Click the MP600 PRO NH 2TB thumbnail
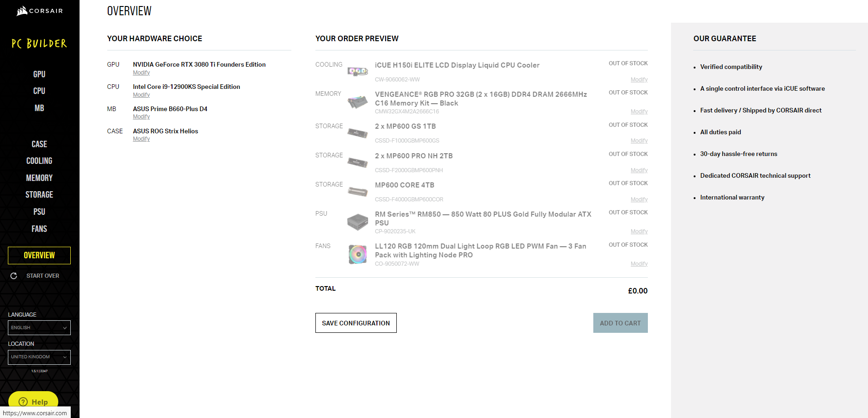The height and width of the screenshot is (418, 868). tap(357, 162)
